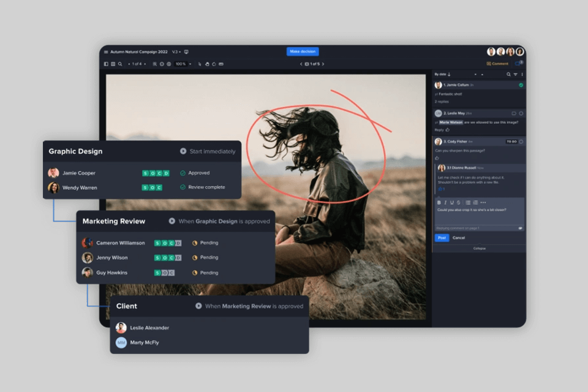Click the blue Make decision button
Image resolution: width=588 pixels, height=392 pixels.
[x=303, y=51]
